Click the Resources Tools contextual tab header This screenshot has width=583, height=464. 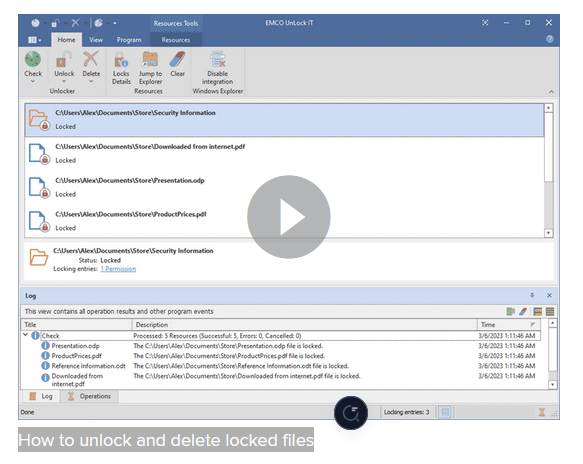(176, 23)
